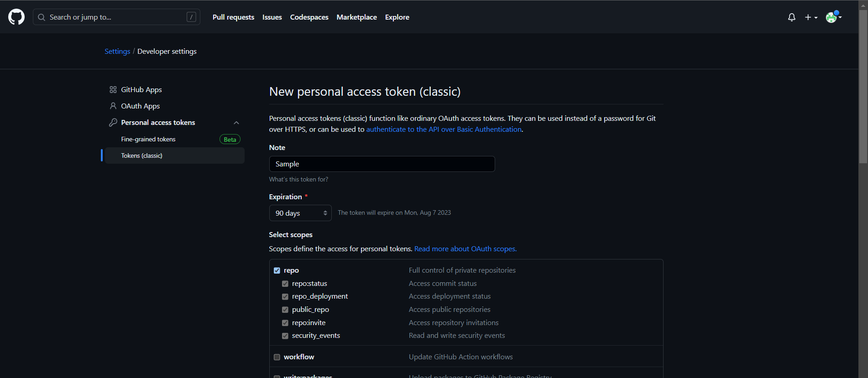Image resolution: width=868 pixels, height=378 pixels.
Task: Open Personal access tokens sidebar item
Action: pos(175,123)
